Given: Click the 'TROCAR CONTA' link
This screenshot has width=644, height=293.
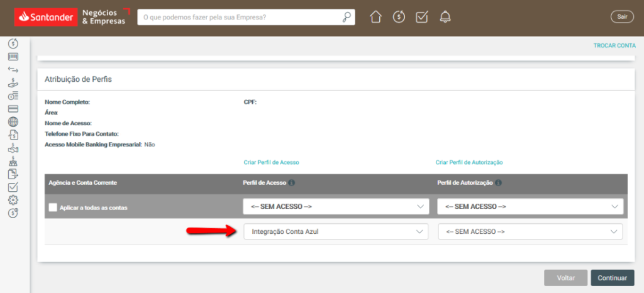Looking at the screenshot, I should [x=614, y=46].
